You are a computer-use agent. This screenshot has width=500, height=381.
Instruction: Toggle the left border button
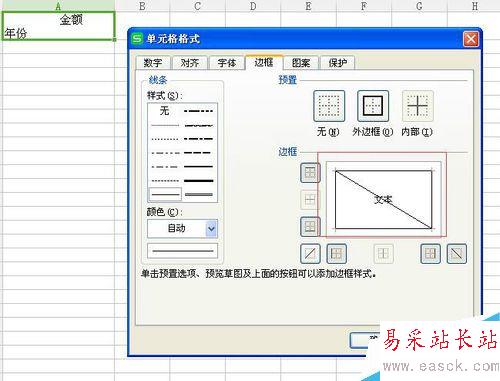[x=336, y=254]
